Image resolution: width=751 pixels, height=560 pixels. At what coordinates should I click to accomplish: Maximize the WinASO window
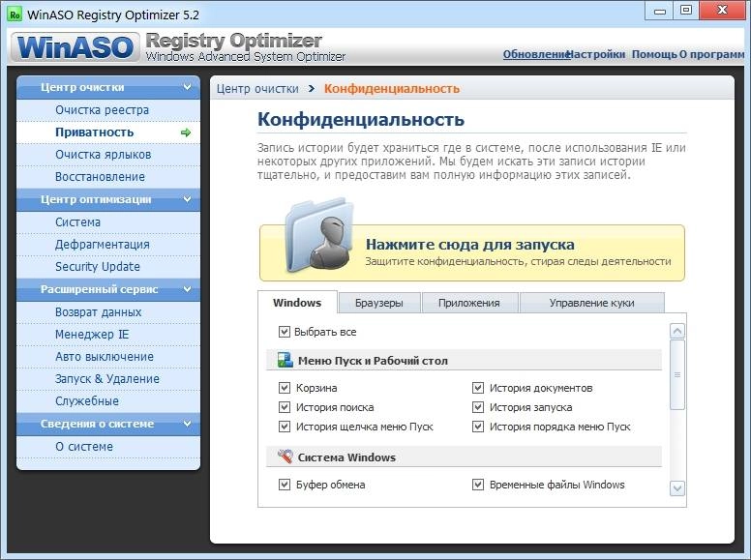click(x=686, y=10)
